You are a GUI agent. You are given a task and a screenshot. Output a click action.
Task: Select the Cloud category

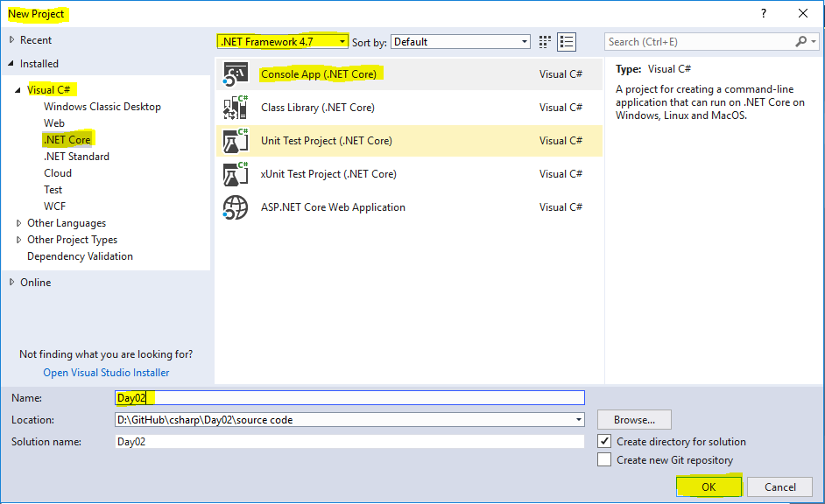tap(57, 173)
